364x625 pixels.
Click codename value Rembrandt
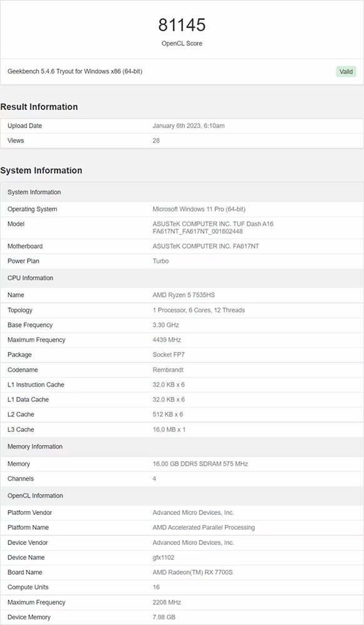tap(168, 369)
